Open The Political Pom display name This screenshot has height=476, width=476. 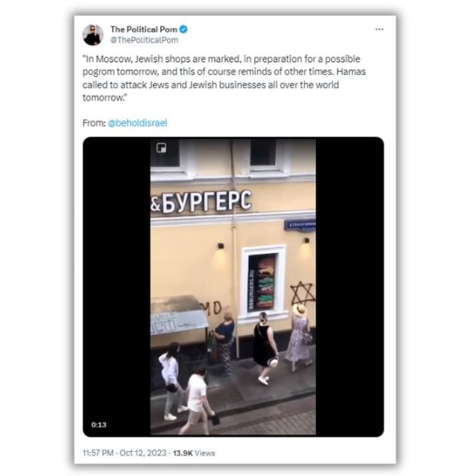[x=143, y=29]
